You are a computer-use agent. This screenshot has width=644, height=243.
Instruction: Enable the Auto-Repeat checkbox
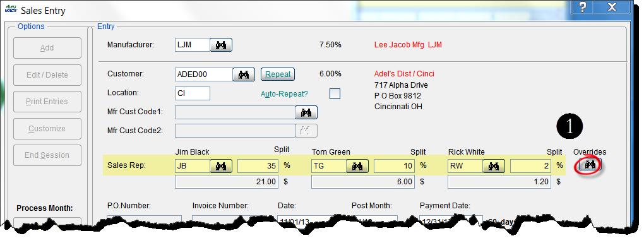[335, 94]
